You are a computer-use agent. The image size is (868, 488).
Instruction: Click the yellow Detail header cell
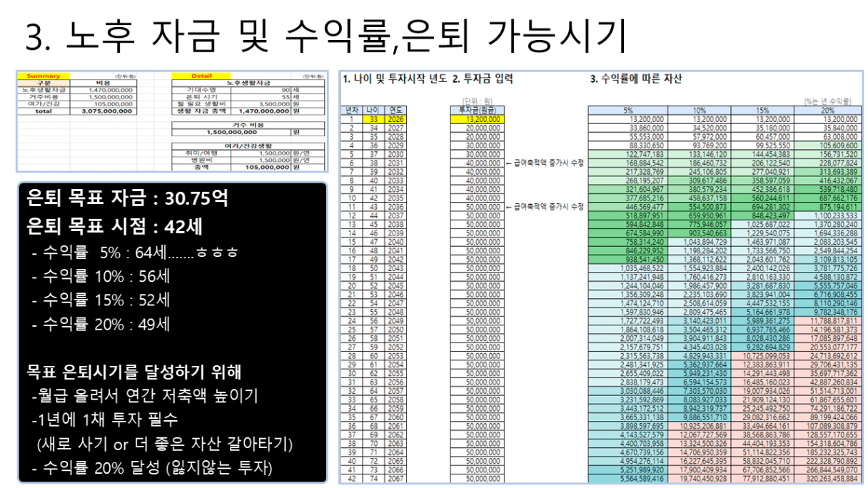[202, 76]
